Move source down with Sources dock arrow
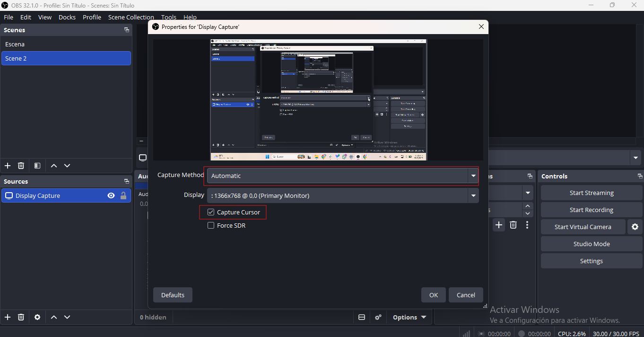The image size is (644, 337). (x=67, y=317)
